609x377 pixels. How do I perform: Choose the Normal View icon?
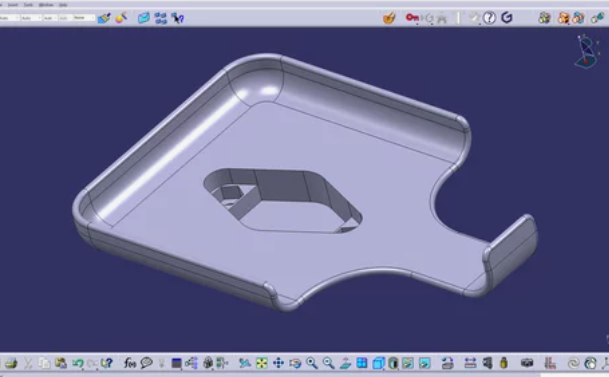[345, 363]
